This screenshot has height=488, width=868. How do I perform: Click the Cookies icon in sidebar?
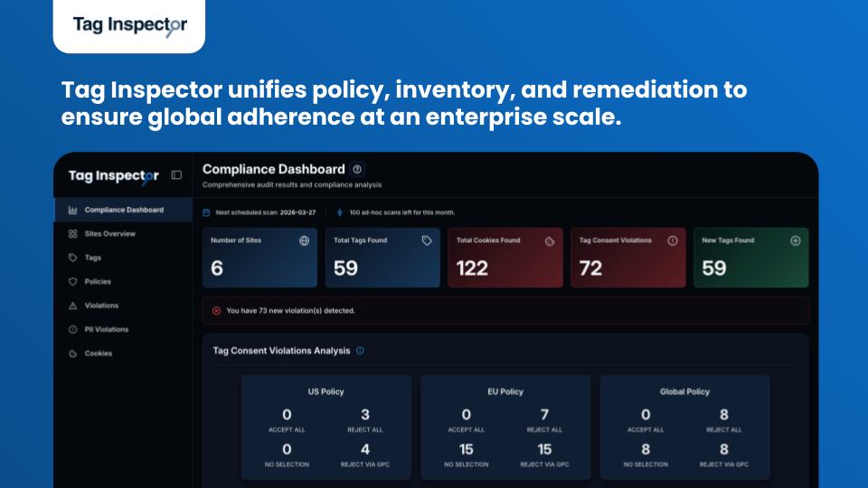(x=72, y=353)
